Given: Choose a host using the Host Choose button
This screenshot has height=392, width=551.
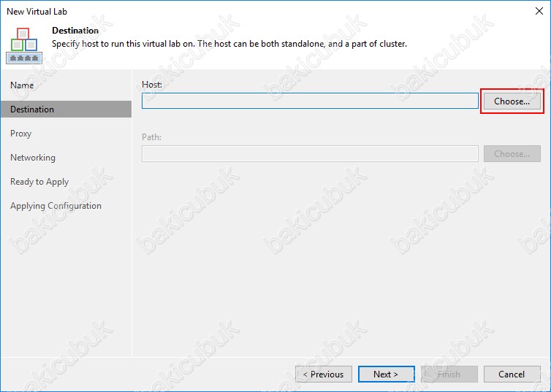Looking at the screenshot, I should coord(512,101).
